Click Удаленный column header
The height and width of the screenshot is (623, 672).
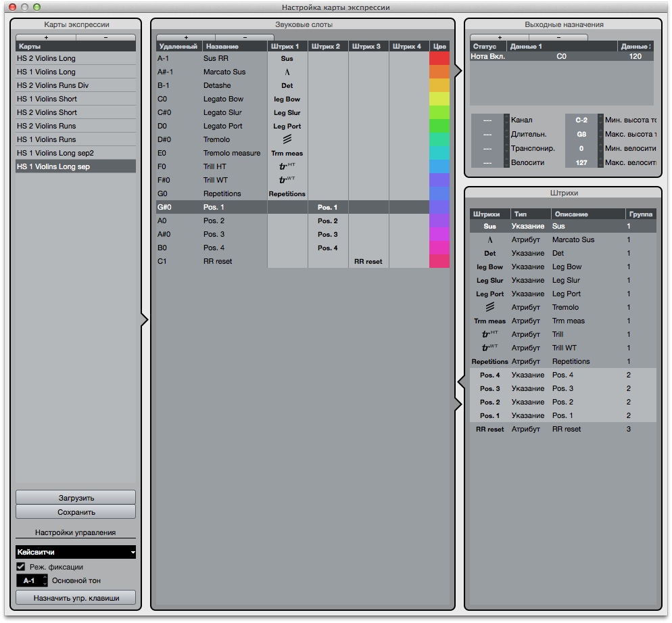(179, 46)
